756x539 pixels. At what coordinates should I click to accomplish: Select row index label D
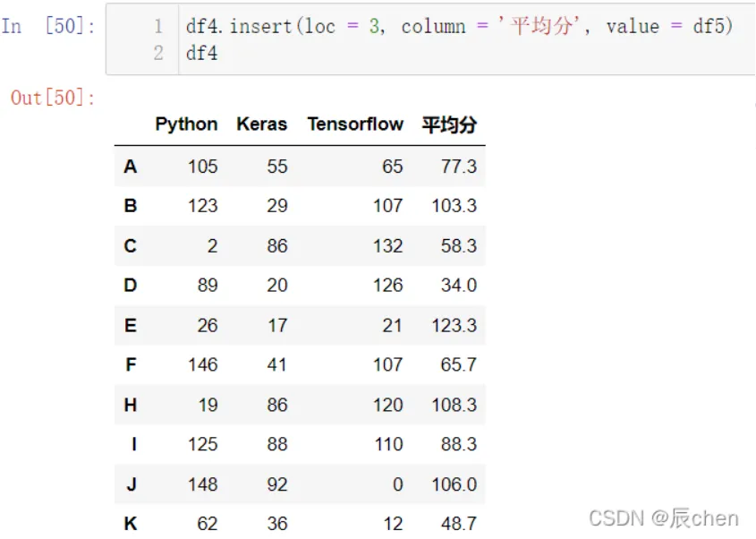pos(131,286)
